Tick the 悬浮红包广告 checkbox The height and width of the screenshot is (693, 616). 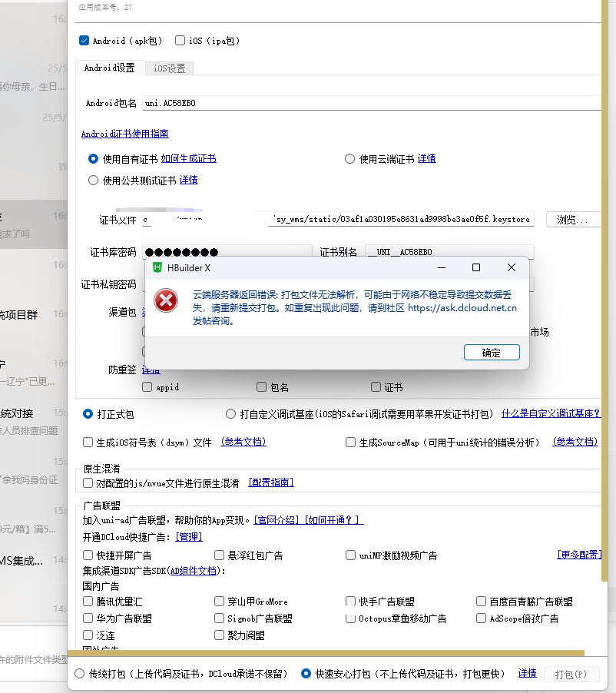point(219,555)
